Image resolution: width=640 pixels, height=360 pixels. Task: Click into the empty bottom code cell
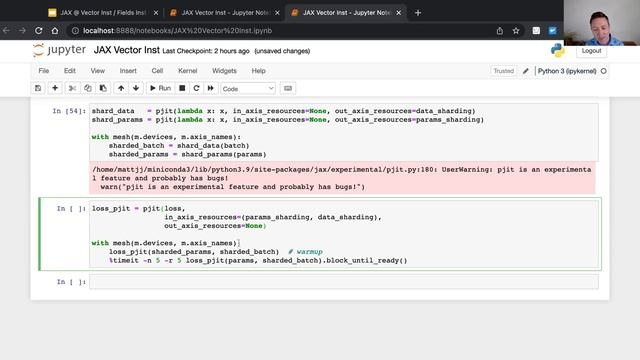click(344, 282)
